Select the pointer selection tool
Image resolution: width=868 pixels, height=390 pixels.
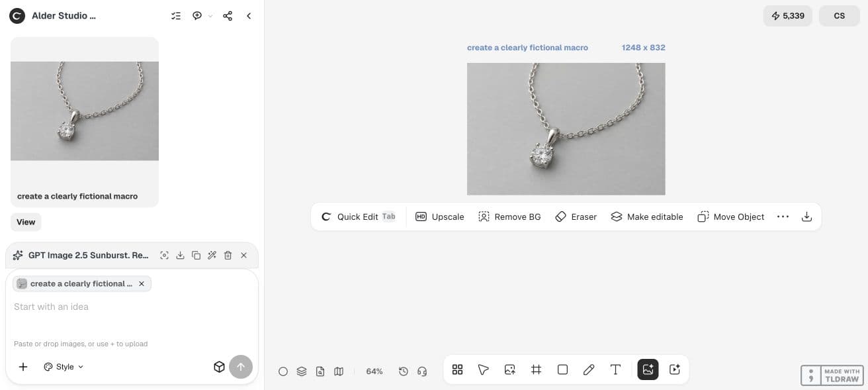tap(484, 369)
